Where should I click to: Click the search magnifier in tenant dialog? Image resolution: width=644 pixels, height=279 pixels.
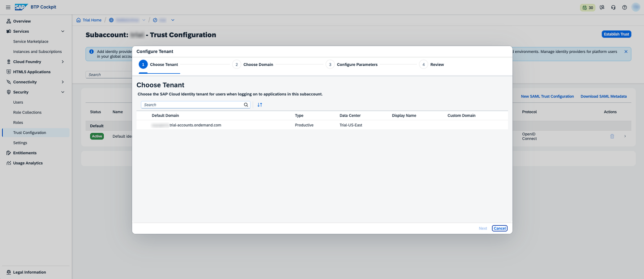click(246, 105)
